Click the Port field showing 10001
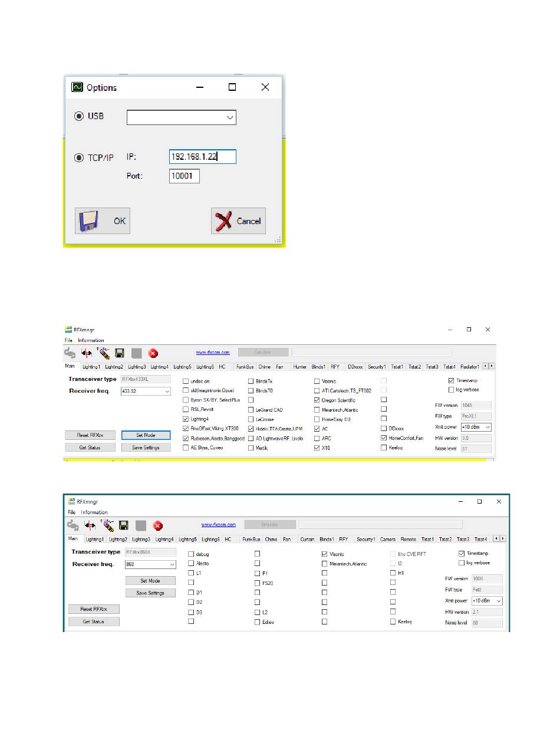The height and width of the screenshot is (743, 560). click(185, 176)
